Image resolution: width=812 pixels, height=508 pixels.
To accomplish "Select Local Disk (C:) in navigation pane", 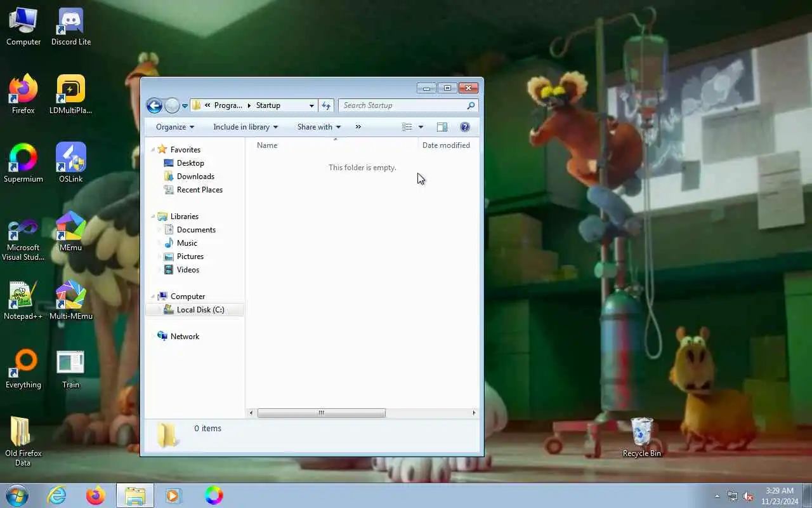I will pyautogui.click(x=195, y=310).
